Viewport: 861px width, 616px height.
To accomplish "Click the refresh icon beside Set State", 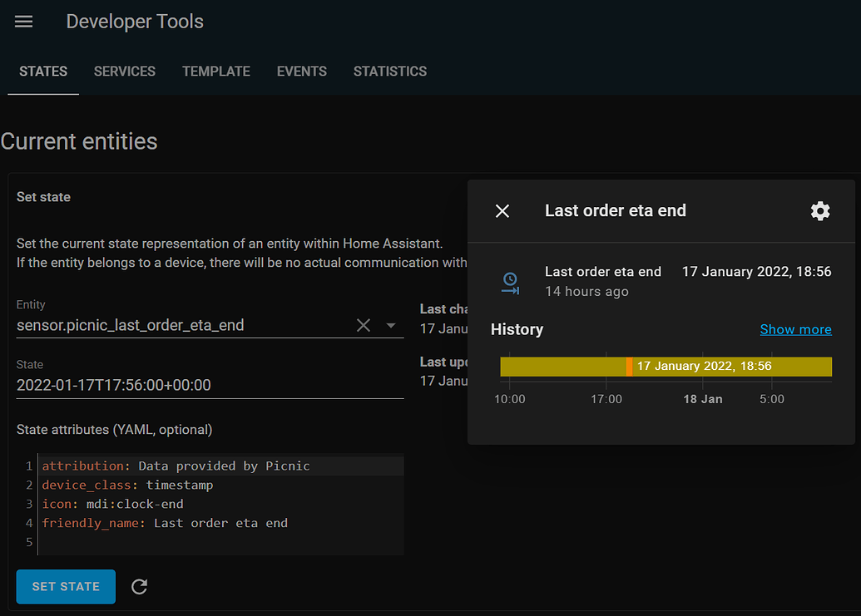I will [140, 587].
